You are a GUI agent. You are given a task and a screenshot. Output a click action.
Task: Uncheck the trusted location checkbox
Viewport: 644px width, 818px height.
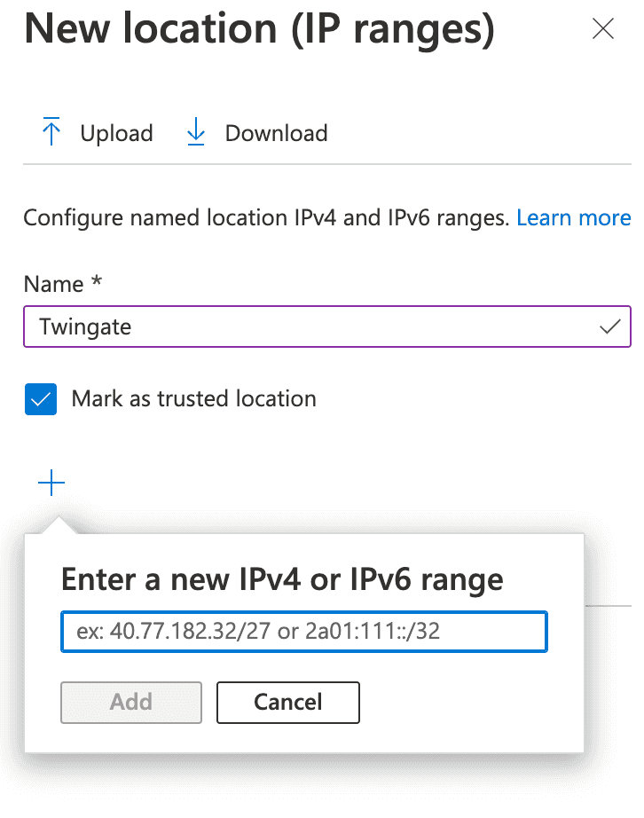41,399
